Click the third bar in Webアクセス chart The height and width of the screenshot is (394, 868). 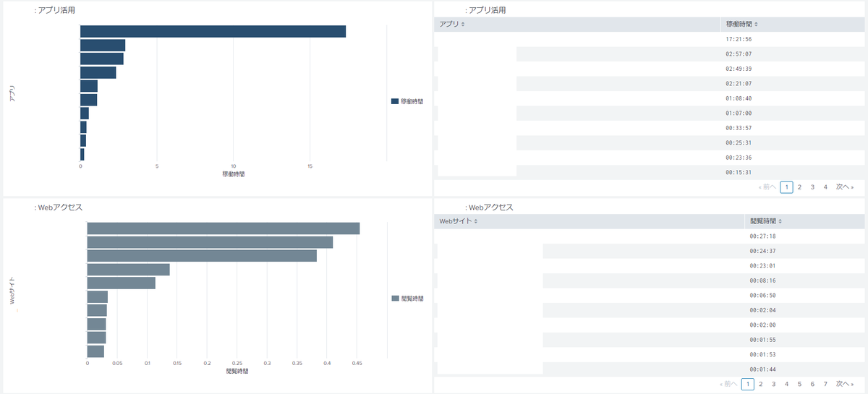point(202,256)
